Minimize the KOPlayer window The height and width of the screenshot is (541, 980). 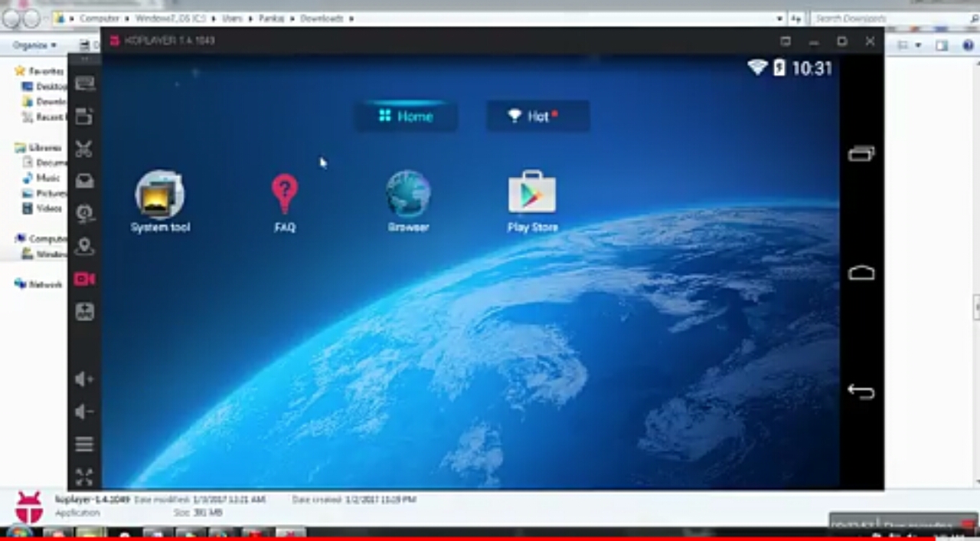pos(814,41)
